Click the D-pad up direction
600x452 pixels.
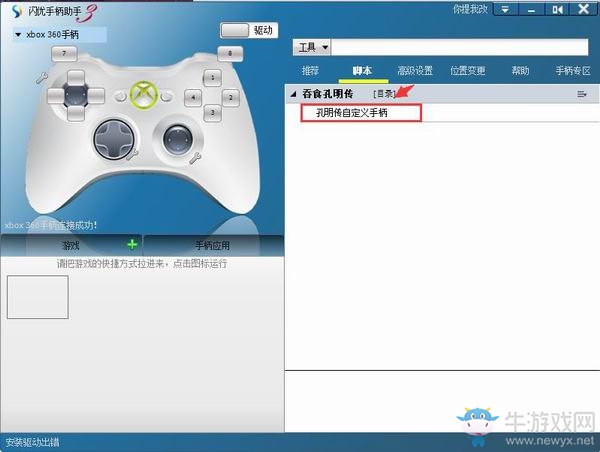[x=76, y=78]
